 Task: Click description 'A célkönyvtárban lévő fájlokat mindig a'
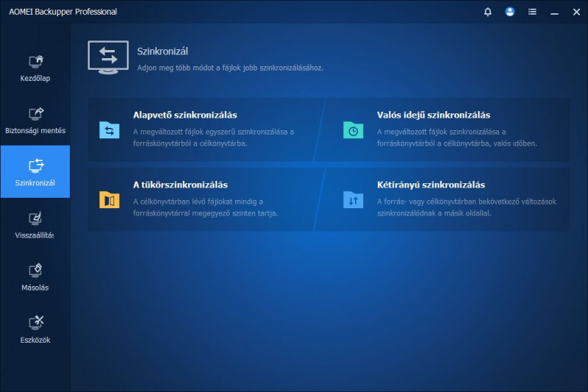(x=198, y=202)
